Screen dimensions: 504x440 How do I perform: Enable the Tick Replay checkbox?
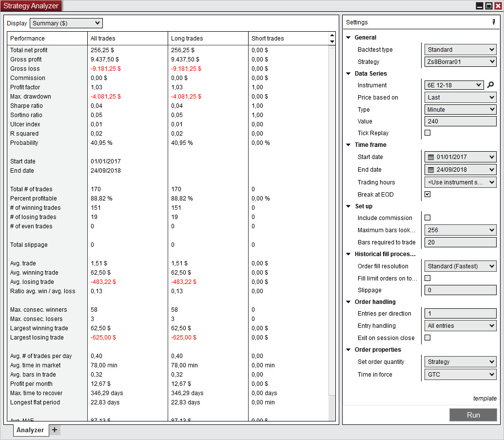click(427, 133)
